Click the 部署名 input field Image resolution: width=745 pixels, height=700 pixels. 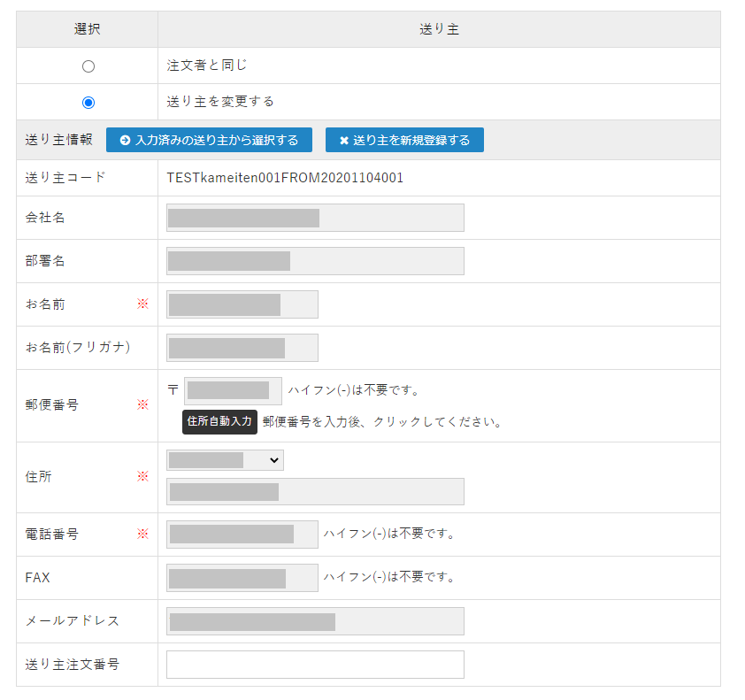pyautogui.click(x=315, y=261)
